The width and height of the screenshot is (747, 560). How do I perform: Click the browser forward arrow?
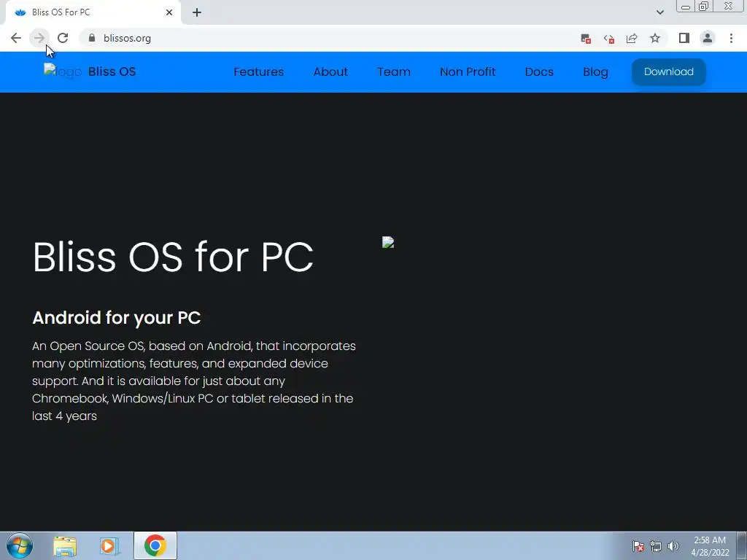[x=39, y=38]
